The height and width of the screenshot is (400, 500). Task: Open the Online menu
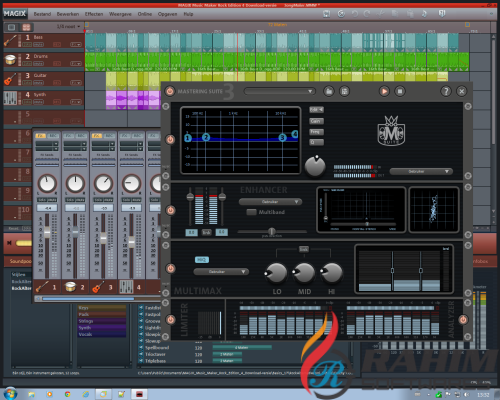click(145, 14)
